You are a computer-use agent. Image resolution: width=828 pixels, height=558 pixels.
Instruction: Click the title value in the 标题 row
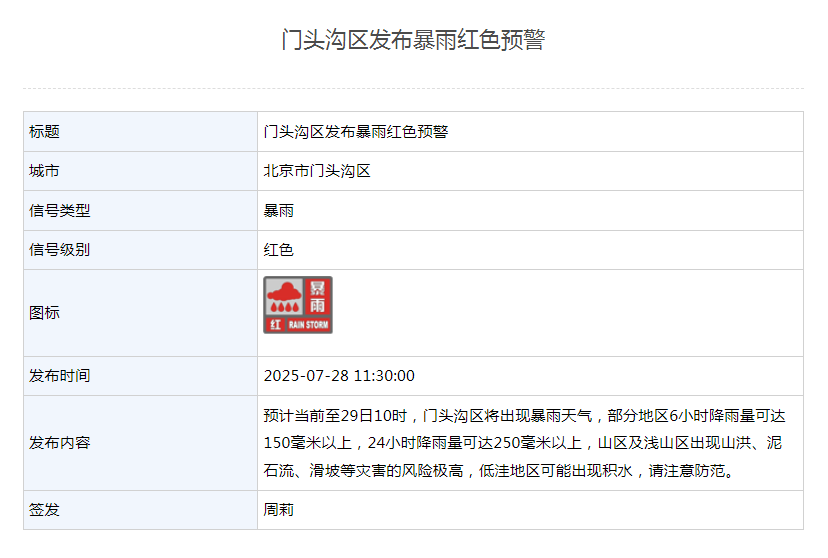coord(355,131)
